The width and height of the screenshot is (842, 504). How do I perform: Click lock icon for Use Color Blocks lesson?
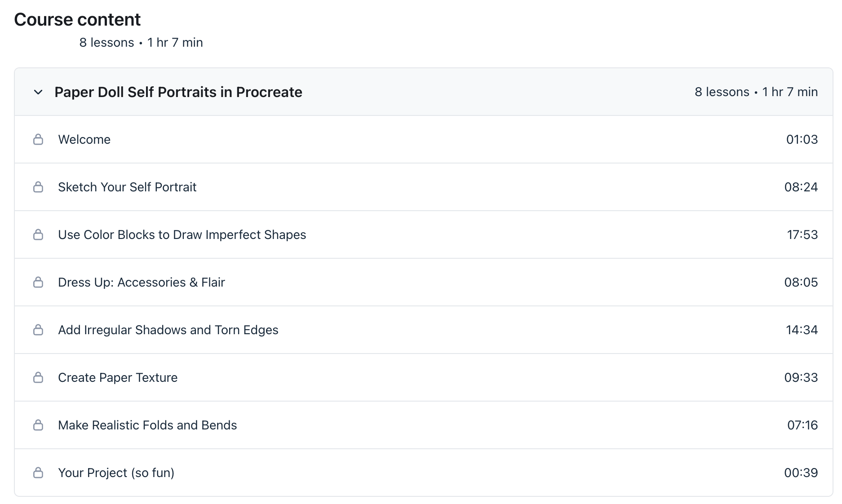(38, 234)
